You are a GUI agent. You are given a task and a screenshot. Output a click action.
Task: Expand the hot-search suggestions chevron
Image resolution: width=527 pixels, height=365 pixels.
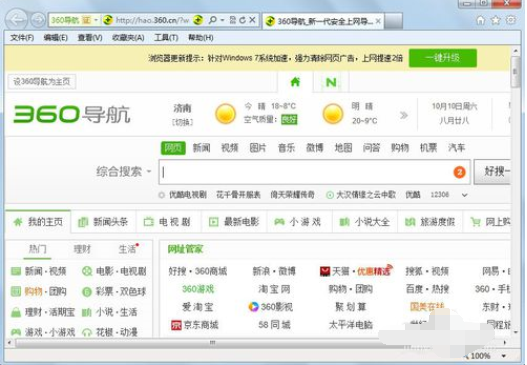(464, 195)
